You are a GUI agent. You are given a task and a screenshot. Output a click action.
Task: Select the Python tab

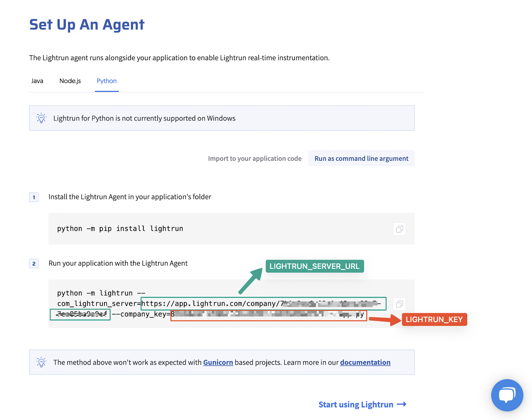click(107, 81)
